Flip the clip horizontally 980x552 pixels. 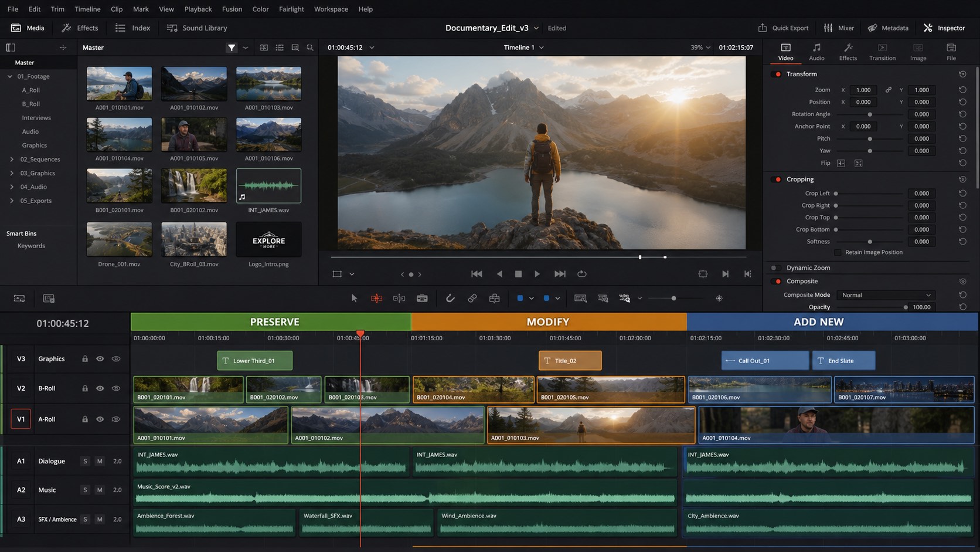point(841,163)
